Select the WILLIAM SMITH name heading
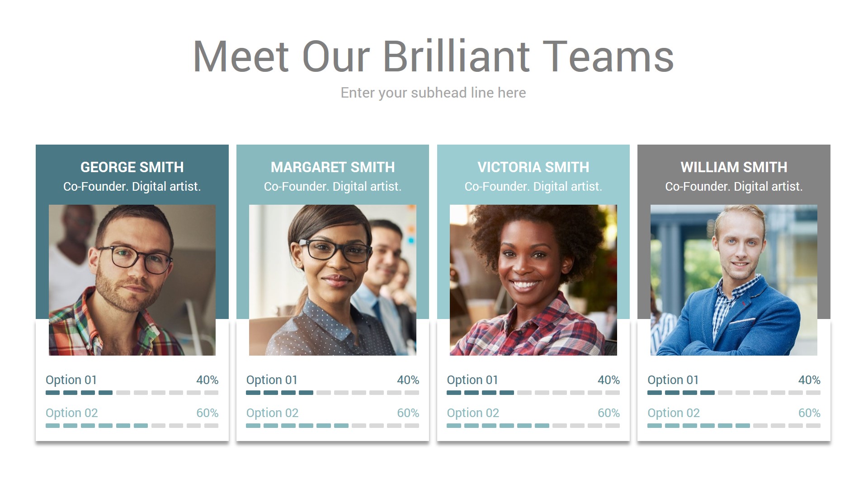Image resolution: width=868 pixels, height=488 pixels. [734, 167]
